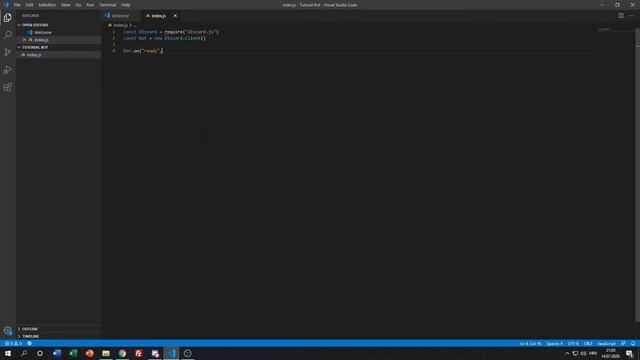Open the Extensions view
Screen dimensions: 640x360
click(x=7, y=87)
